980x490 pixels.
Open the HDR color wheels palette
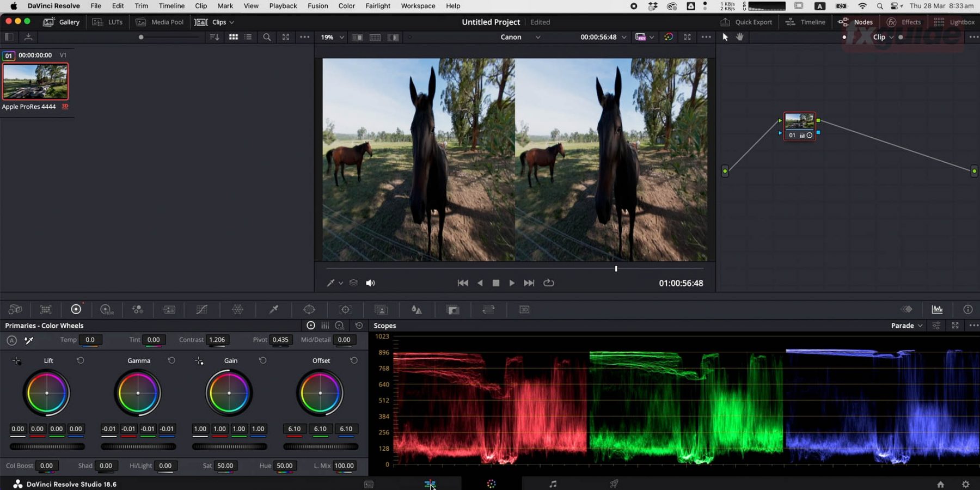tap(107, 310)
